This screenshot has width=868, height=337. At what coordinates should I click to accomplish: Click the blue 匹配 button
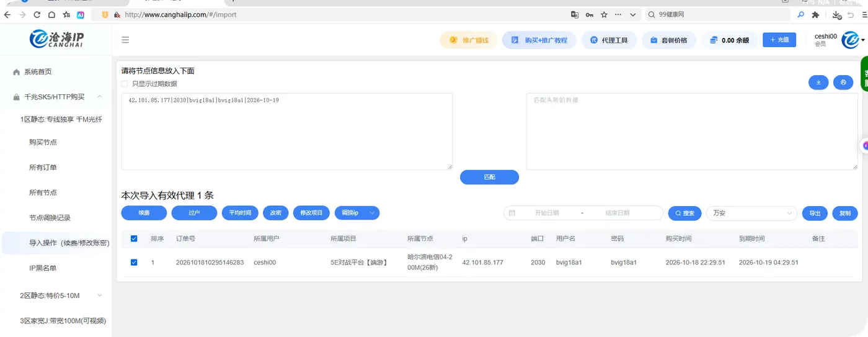coord(489,177)
